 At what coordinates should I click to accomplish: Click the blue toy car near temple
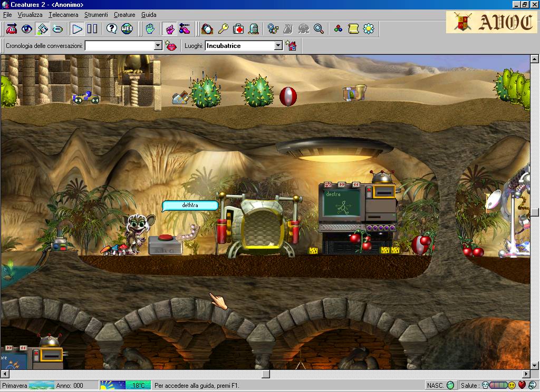point(86,98)
